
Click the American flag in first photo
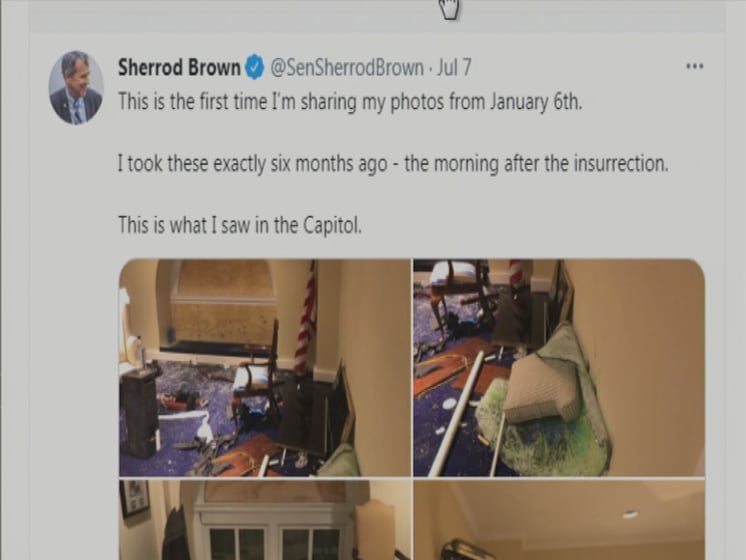click(306, 316)
